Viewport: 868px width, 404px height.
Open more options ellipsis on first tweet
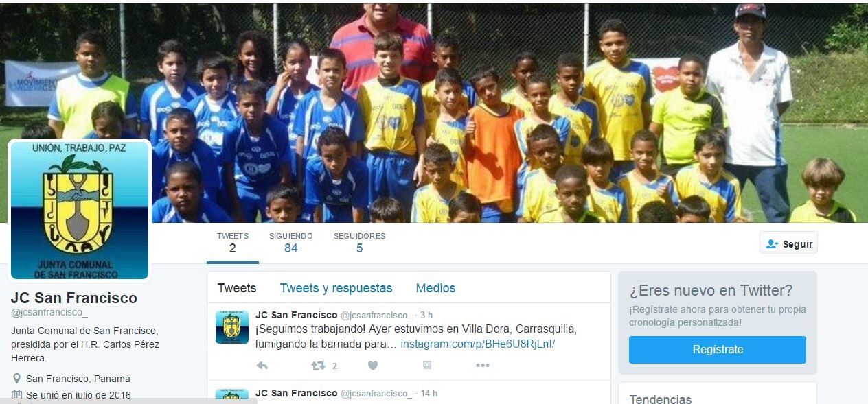coord(483,366)
